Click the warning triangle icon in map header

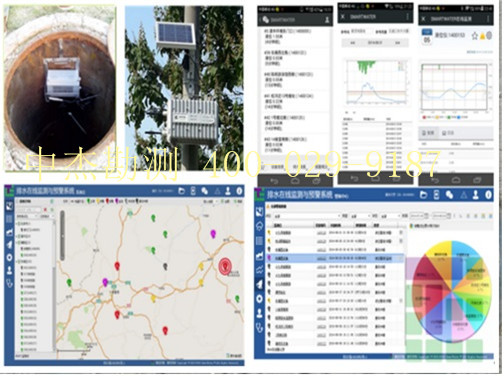(217, 191)
